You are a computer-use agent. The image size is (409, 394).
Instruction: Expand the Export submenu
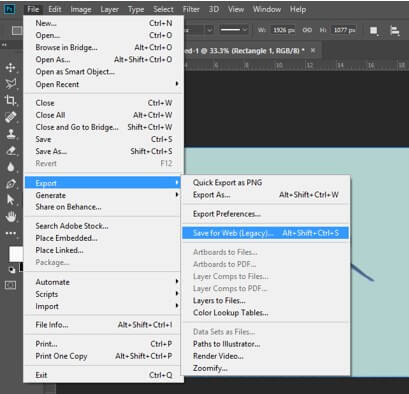(103, 183)
